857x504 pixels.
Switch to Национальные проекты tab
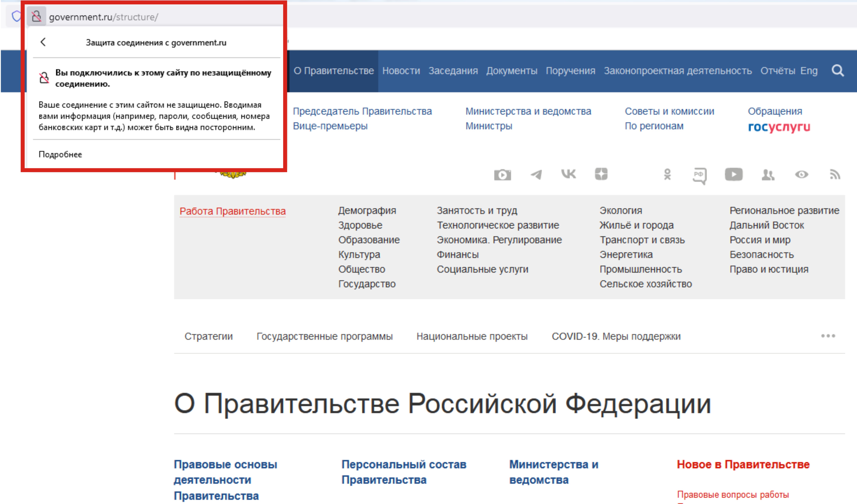[472, 336]
